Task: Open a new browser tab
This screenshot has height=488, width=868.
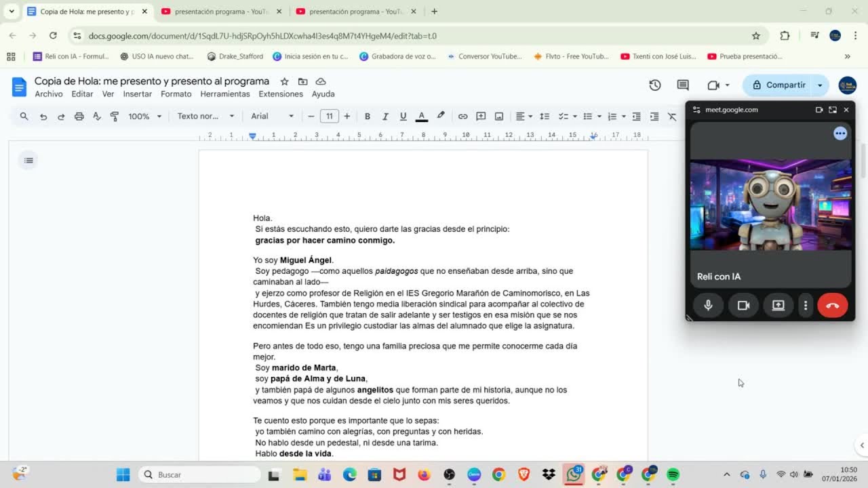Action: (x=434, y=12)
